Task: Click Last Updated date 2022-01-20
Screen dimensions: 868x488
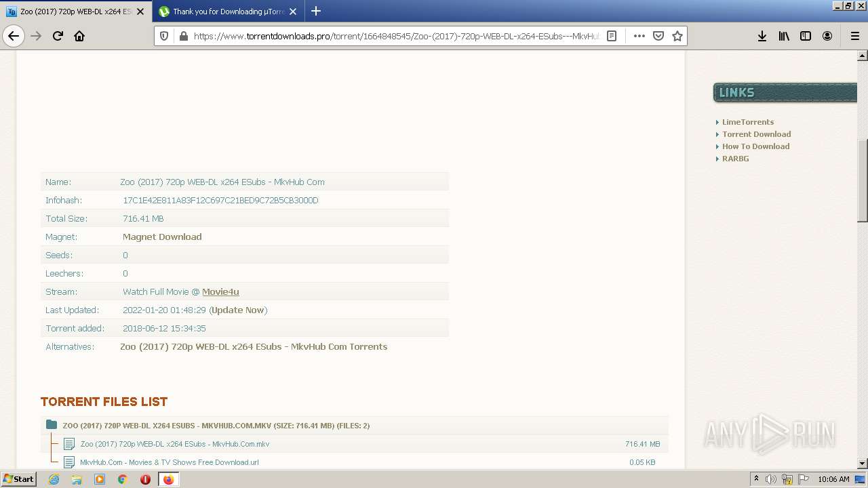Action: 164,310
